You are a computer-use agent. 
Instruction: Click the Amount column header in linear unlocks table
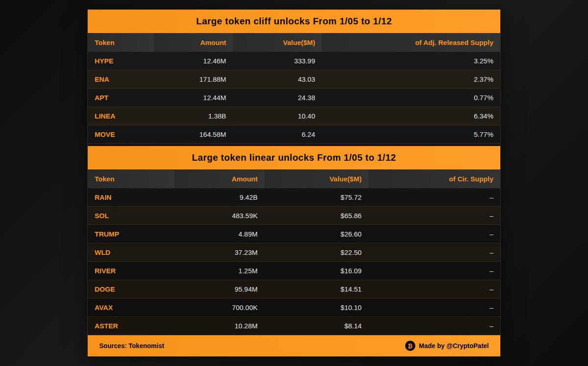click(245, 179)
